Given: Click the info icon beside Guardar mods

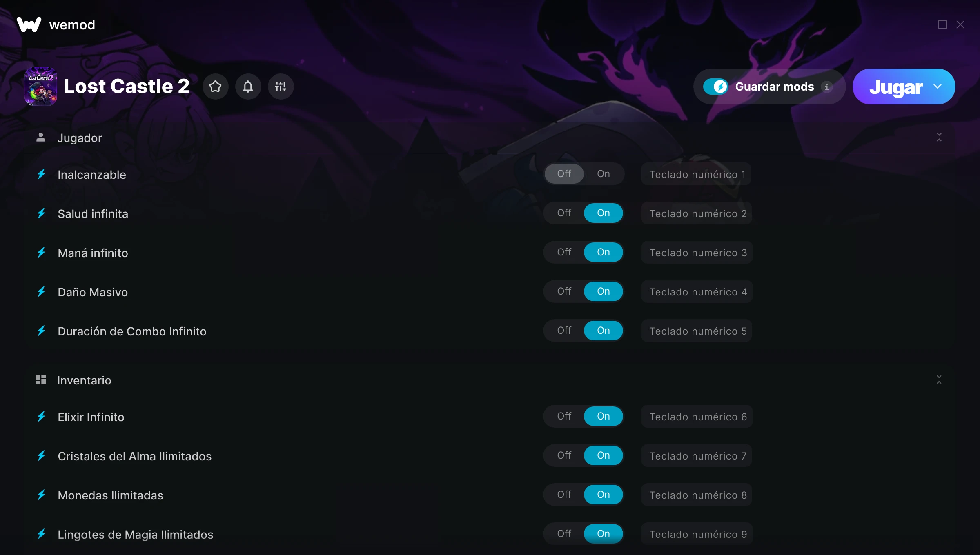Looking at the screenshot, I should pos(826,87).
